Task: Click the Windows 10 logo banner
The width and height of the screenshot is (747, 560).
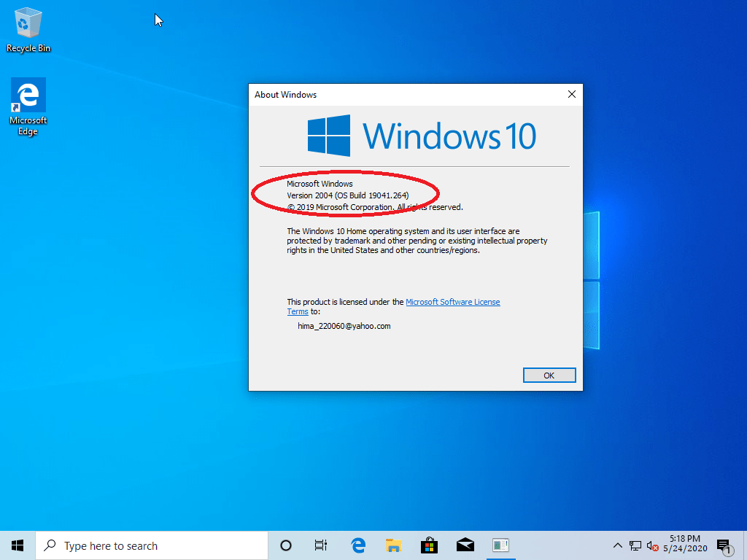Action: [422, 136]
